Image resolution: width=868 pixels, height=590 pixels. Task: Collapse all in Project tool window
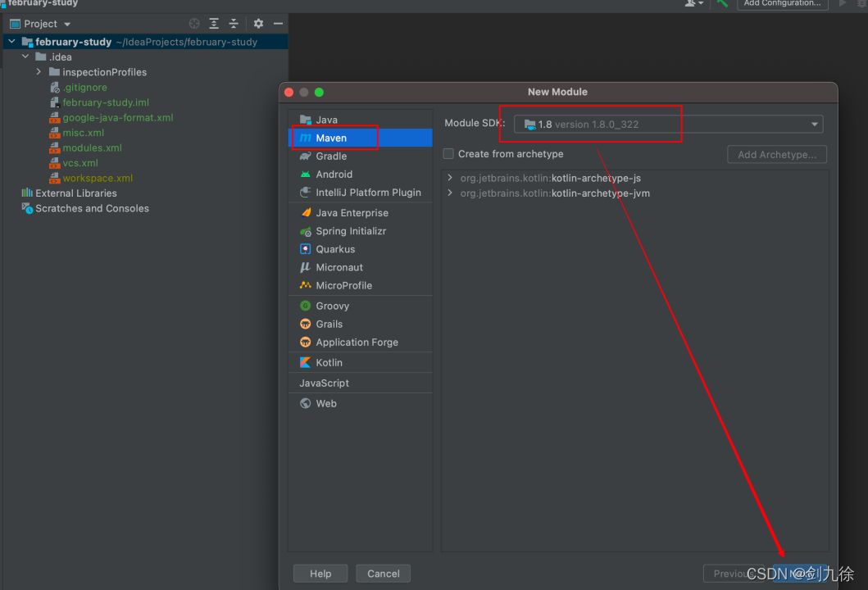pos(234,23)
